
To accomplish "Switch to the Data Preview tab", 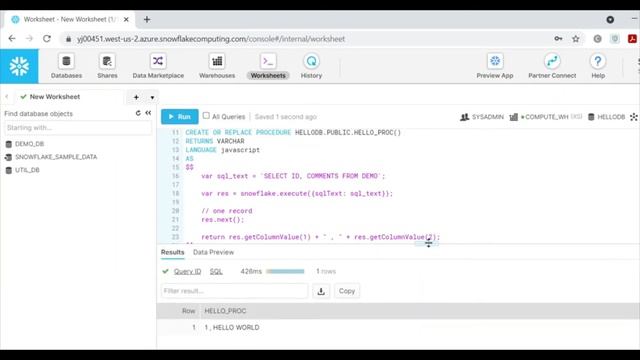I will [213, 252].
